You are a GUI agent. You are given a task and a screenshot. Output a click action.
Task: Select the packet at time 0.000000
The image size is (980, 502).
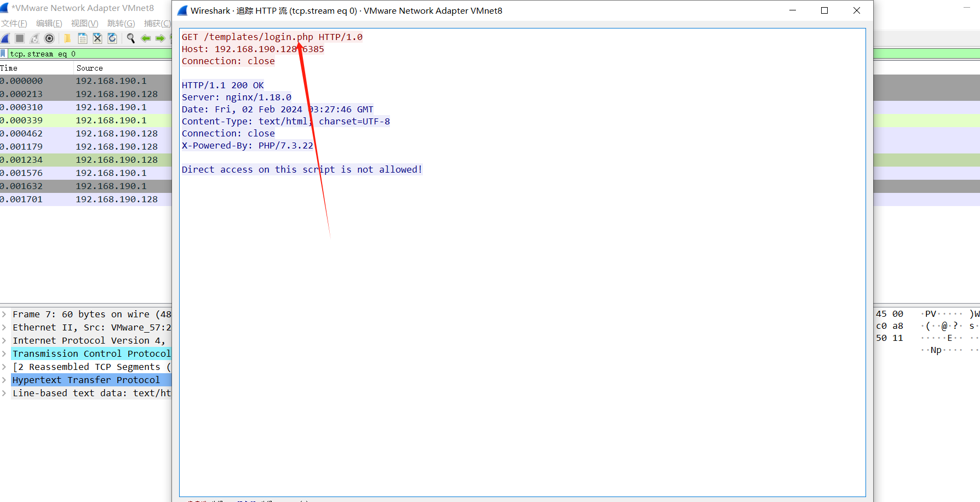click(86, 81)
